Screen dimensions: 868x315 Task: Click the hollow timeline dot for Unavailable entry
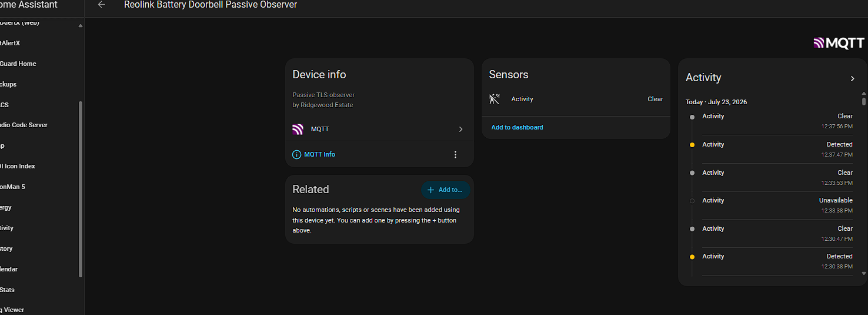tap(692, 201)
